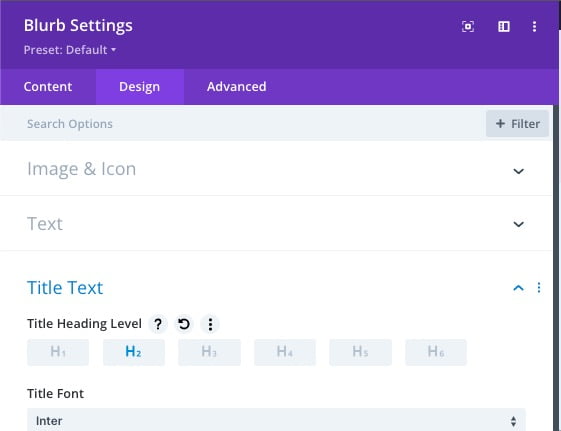Select H1 heading level
This screenshot has height=431, width=561.
click(58, 352)
